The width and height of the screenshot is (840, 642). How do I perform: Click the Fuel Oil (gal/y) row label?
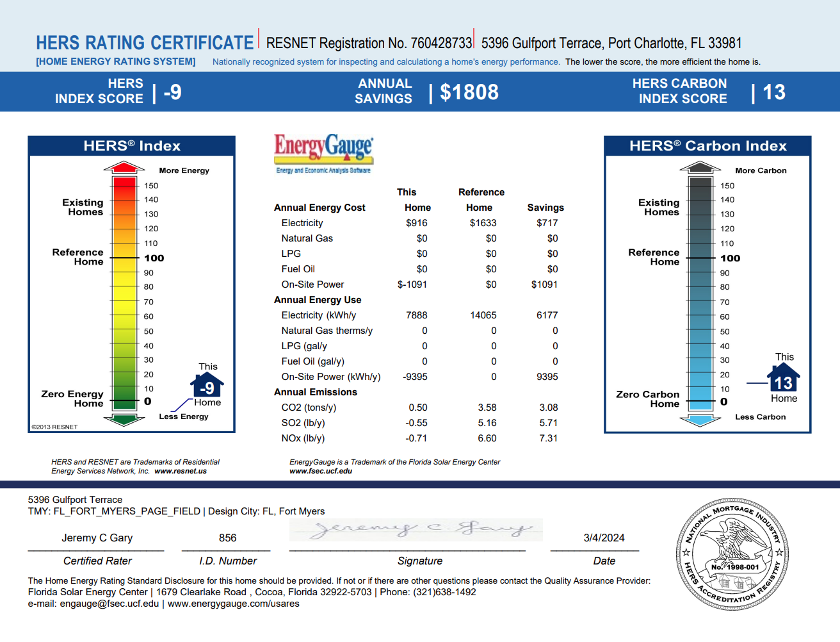coord(313,361)
